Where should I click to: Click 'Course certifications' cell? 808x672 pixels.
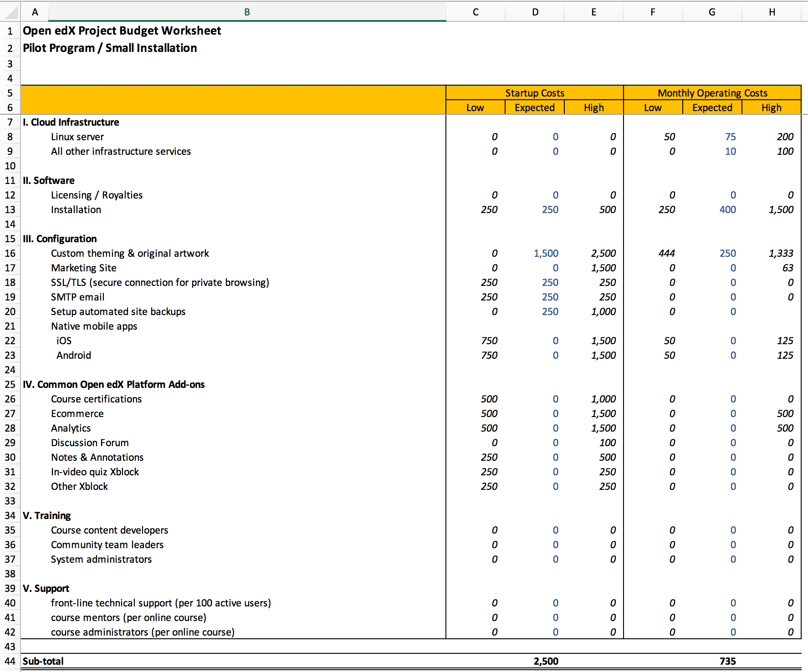96,399
